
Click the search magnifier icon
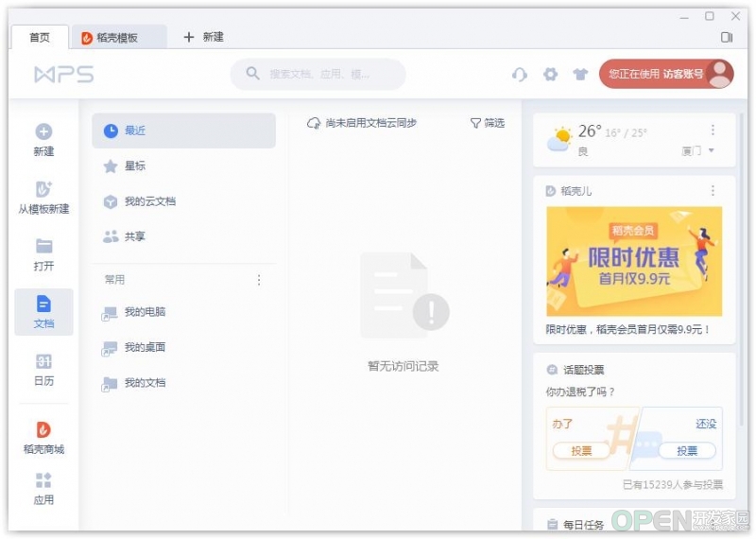252,74
